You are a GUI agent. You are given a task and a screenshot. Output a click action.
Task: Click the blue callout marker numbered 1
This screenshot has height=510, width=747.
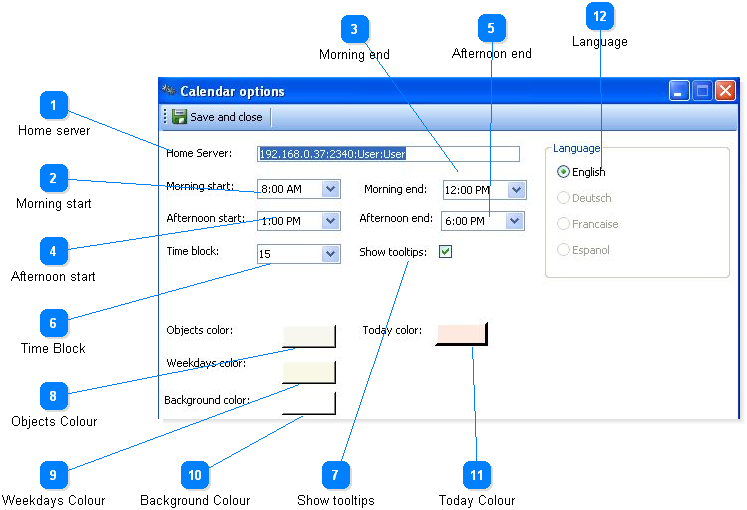coord(54,105)
